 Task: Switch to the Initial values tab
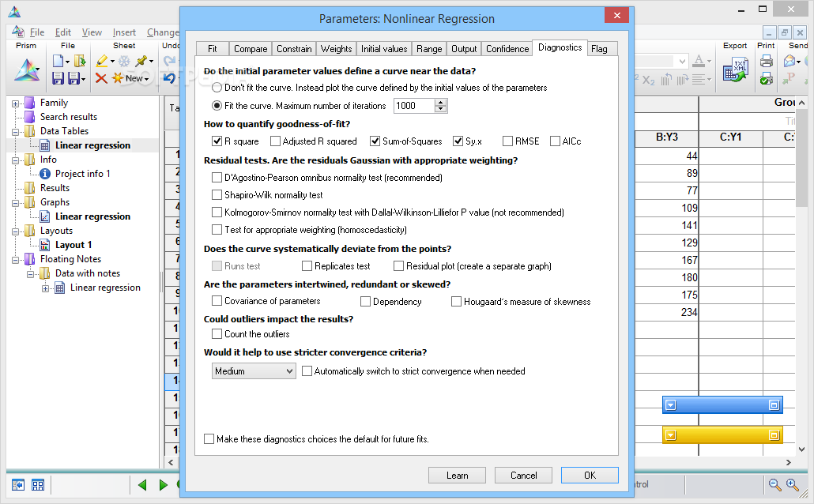pos(384,49)
